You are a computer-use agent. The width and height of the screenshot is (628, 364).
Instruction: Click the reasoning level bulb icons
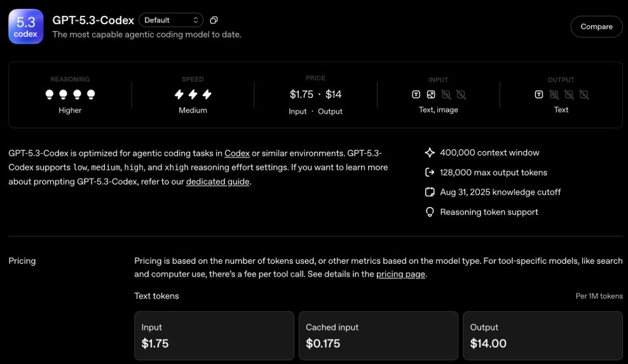coord(70,95)
